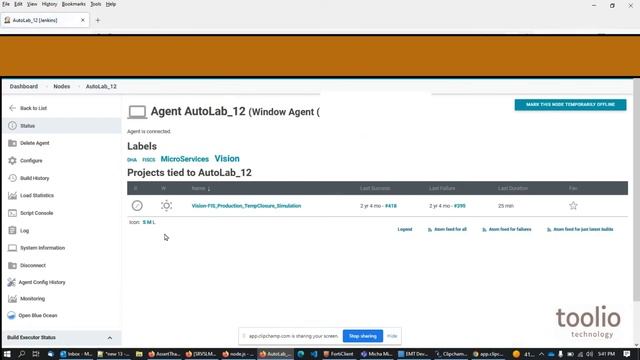Sort table by Last Success column
Screen dimensions: 640x360
pos(375,188)
